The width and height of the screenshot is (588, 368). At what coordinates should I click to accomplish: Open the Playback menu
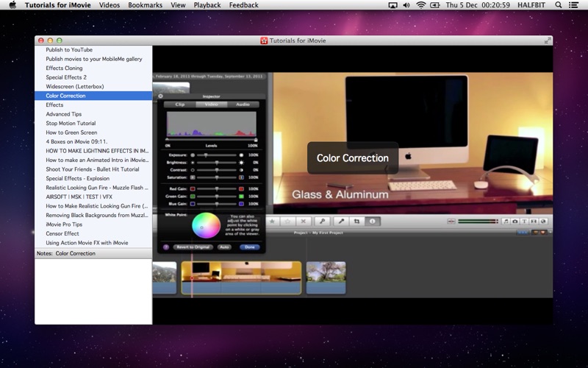point(207,5)
